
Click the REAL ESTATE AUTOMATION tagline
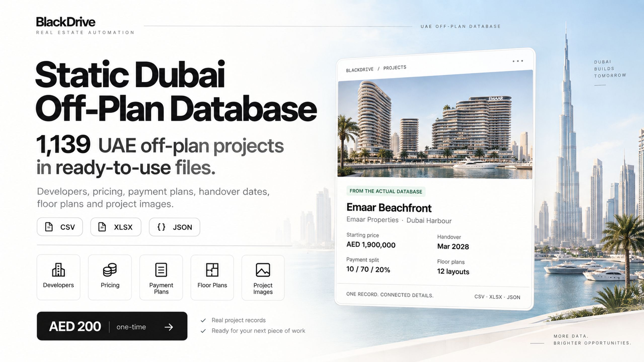click(x=85, y=32)
